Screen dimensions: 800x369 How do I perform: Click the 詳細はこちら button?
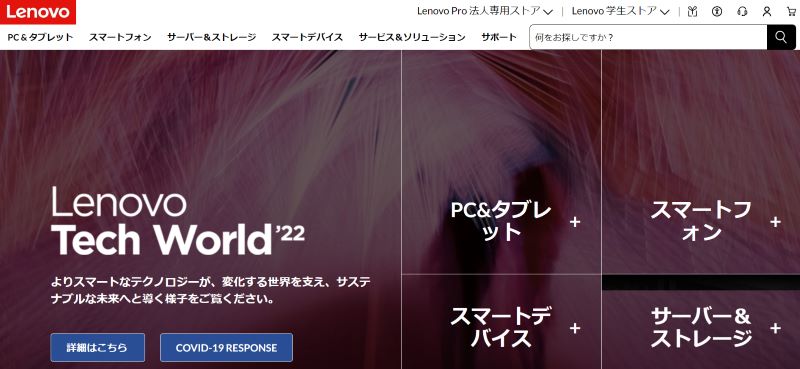click(97, 348)
